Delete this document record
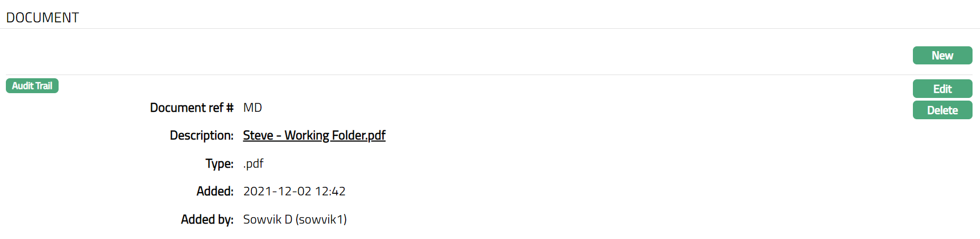This screenshot has width=980, height=239. point(942,110)
